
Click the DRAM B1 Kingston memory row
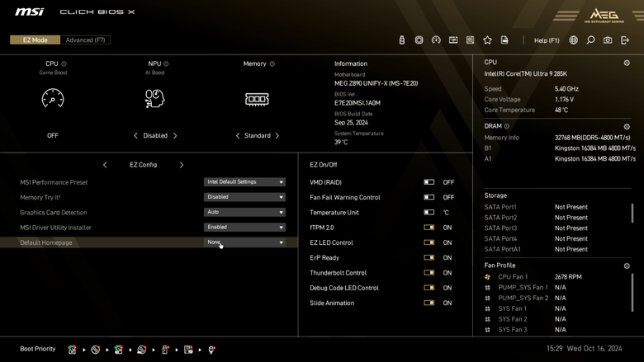[x=560, y=148]
